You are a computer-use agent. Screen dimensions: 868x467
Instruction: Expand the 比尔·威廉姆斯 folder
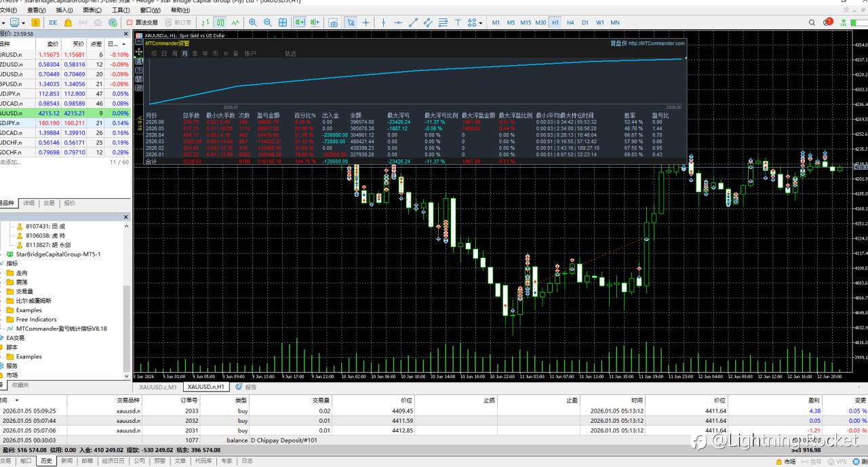pyautogui.click(x=33, y=301)
